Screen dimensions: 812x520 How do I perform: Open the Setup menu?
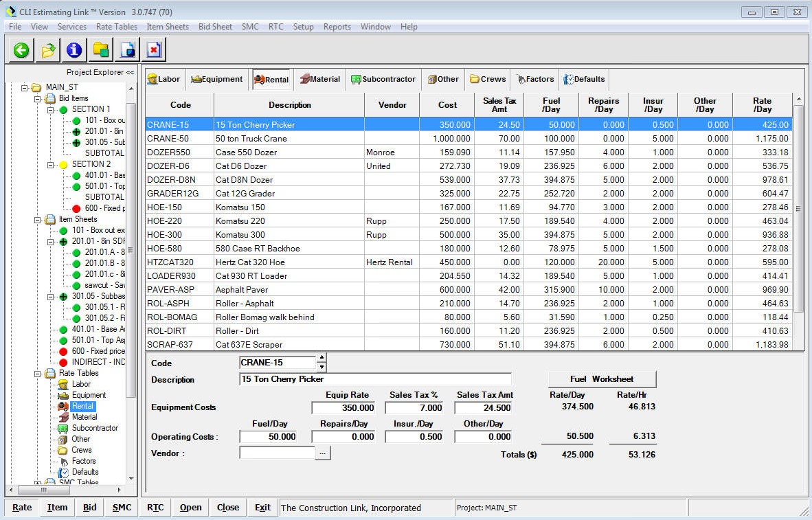(303, 26)
